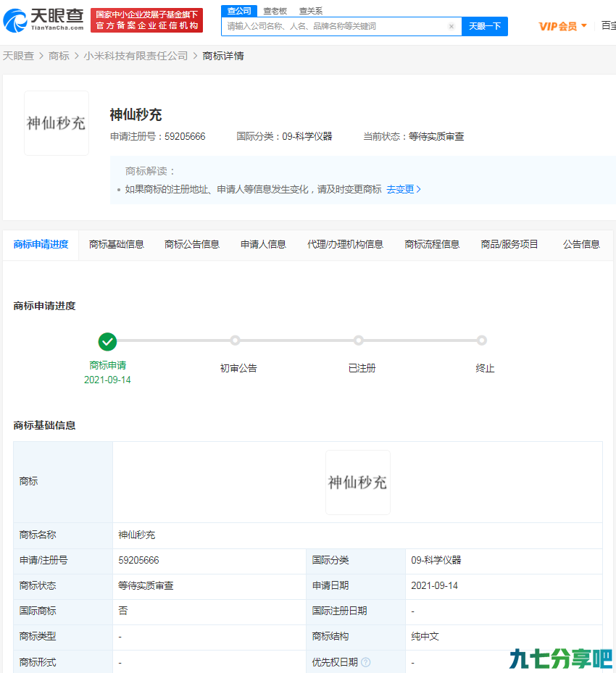Go to 天眼查 breadcrumb home link
616x673 pixels.
[18, 56]
